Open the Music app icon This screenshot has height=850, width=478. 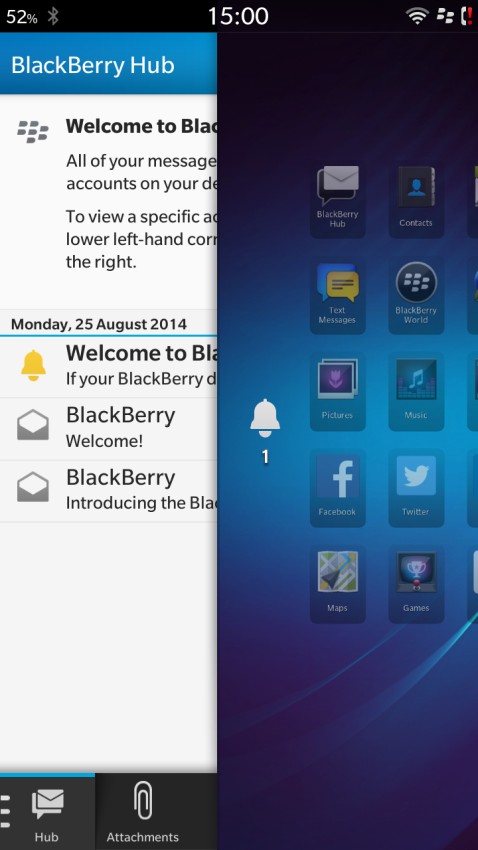(x=416, y=391)
